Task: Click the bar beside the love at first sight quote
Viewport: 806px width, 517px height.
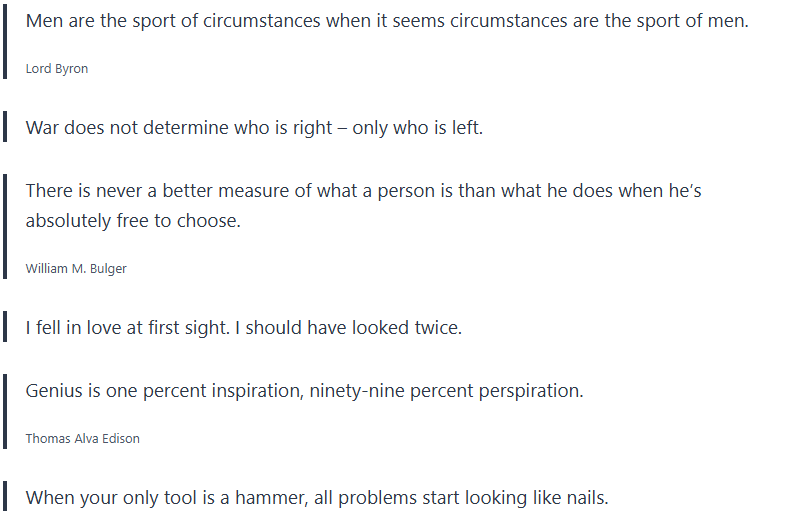Action: tap(5, 327)
